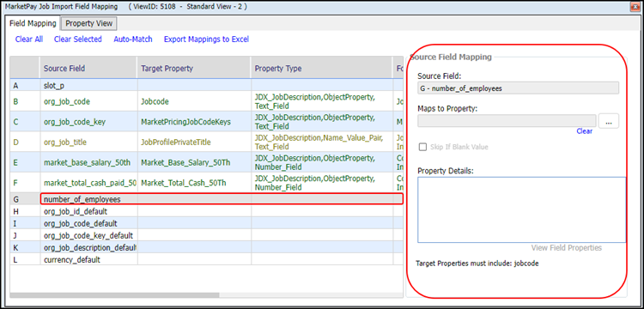Select the market_total_cash_paid_50 source field
The width and height of the screenshot is (644, 309).
tap(89, 183)
